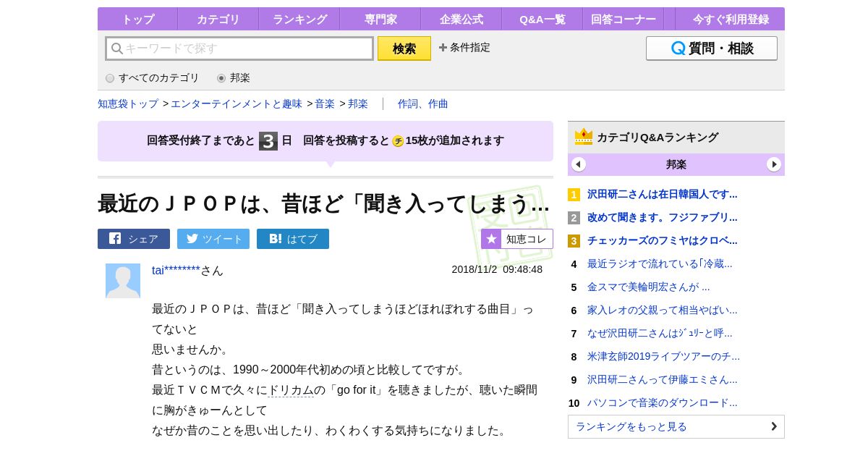Click the bronze rank 3 badge
868x456 pixels.
coord(574,241)
